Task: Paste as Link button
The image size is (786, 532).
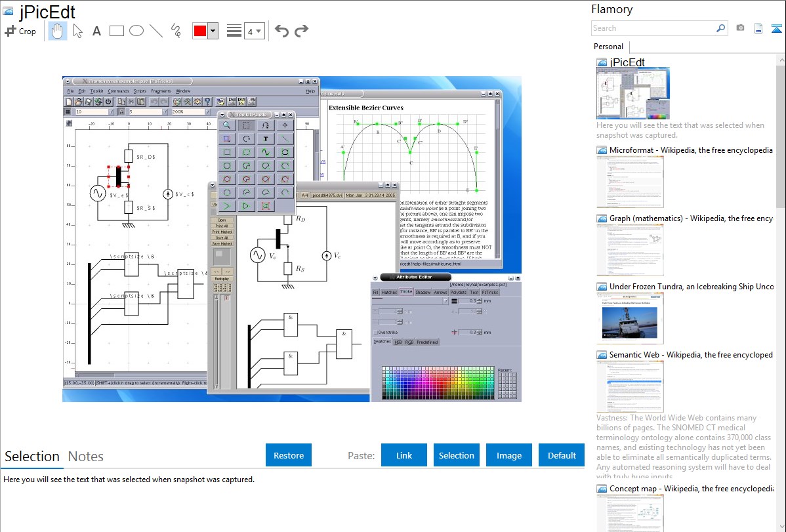Action: click(404, 455)
